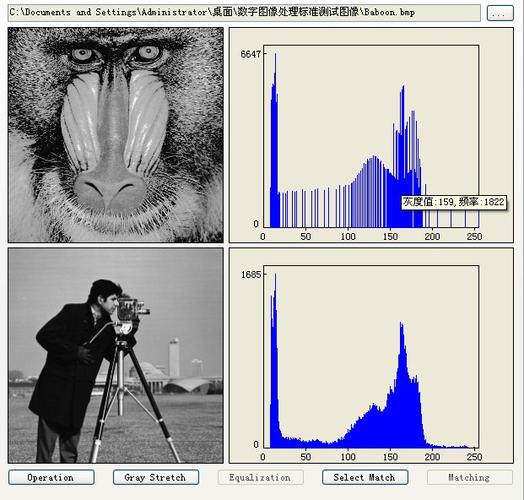The image size is (524, 500).
Task: Select the baboon image preview
Action: click(x=116, y=135)
